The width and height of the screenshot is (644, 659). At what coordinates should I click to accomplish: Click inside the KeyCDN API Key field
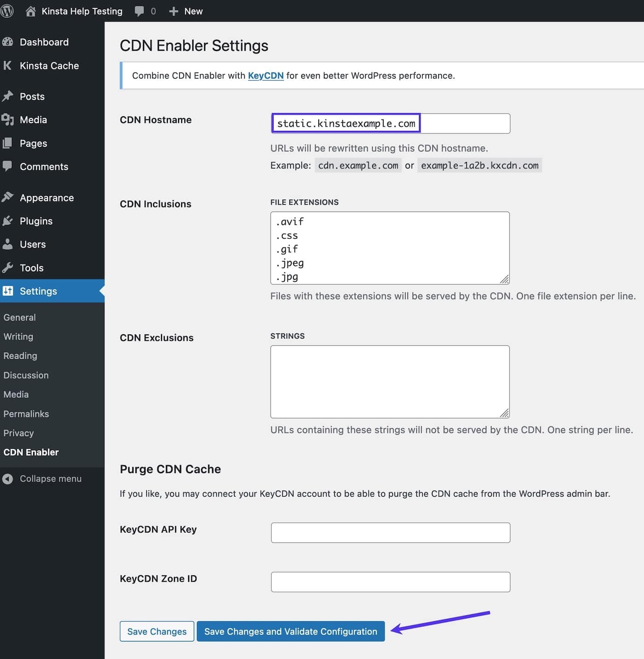tap(390, 532)
